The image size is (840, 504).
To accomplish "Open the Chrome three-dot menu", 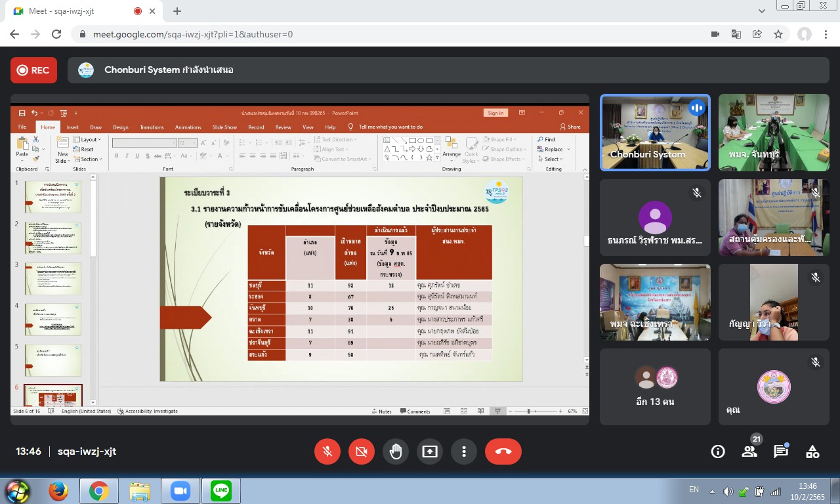I will pyautogui.click(x=825, y=34).
